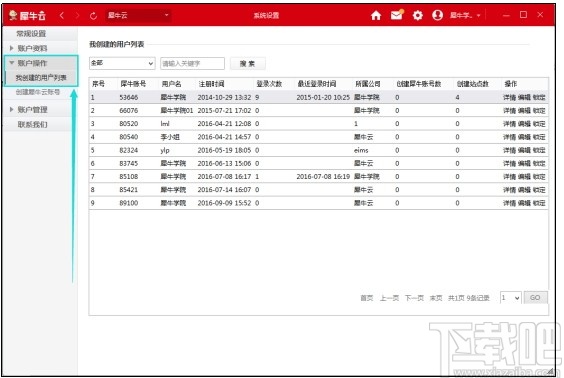
Task: Select account number 53646 cell
Action: tap(128, 97)
